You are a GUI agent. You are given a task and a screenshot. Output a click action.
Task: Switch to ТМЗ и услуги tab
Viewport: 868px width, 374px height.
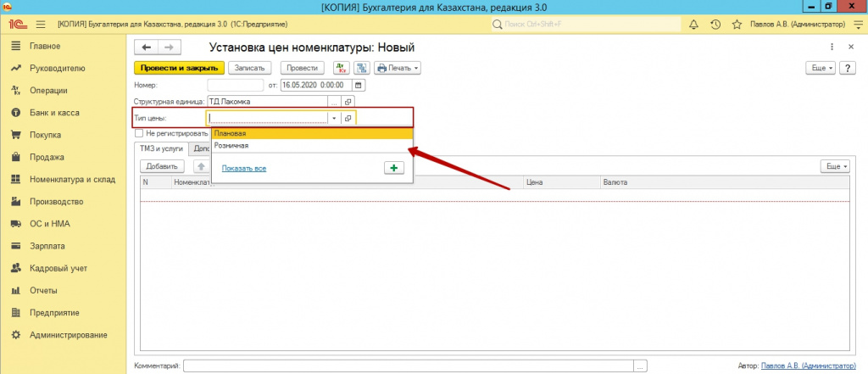[x=162, y=149]
